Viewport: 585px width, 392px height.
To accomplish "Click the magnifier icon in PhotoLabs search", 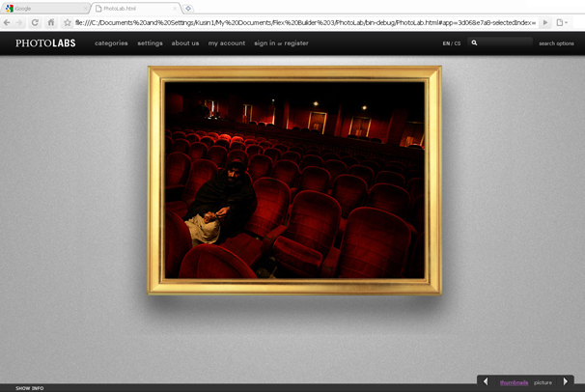I will (x=474, y=43).
